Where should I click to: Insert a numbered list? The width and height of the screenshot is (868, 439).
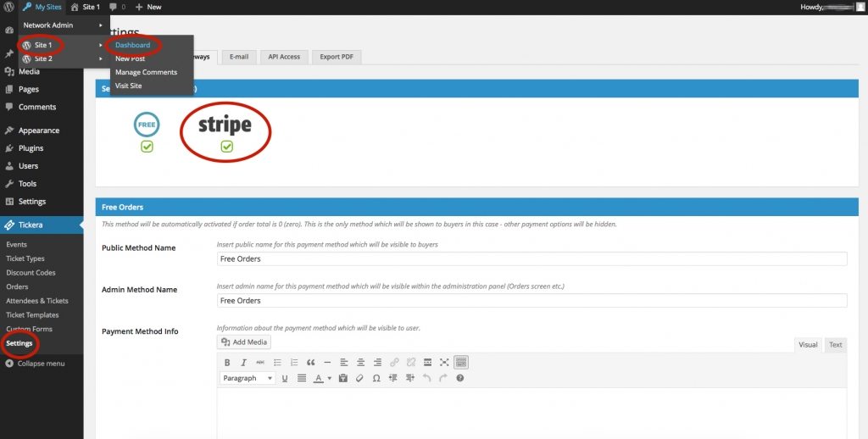click(294, 363)
